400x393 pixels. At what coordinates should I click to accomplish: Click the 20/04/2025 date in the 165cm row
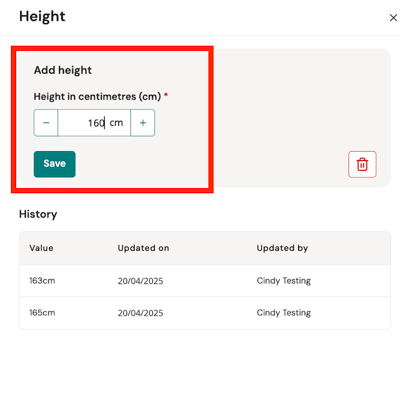[140, 313]
